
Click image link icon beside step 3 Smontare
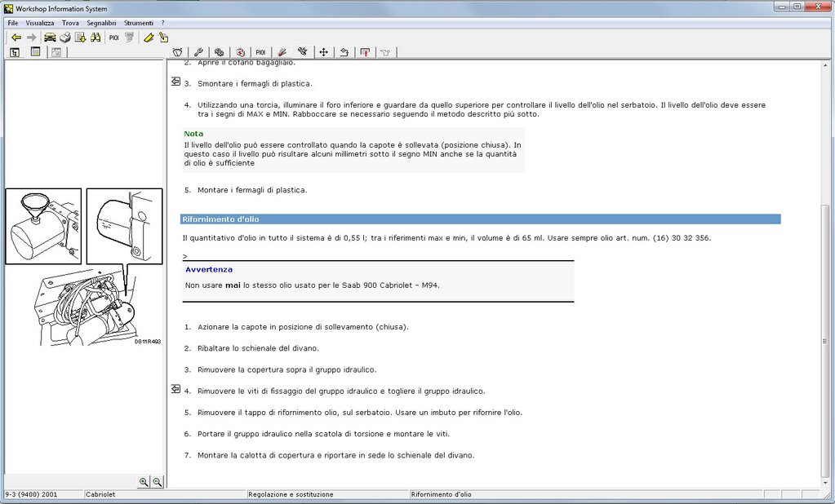(175, 82)
